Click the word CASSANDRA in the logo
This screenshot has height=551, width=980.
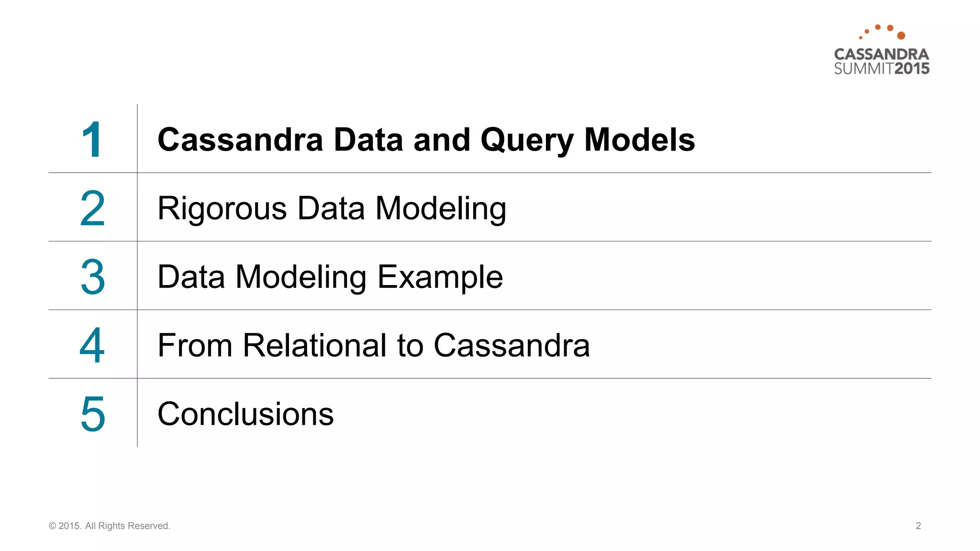(x=881, y=54)
